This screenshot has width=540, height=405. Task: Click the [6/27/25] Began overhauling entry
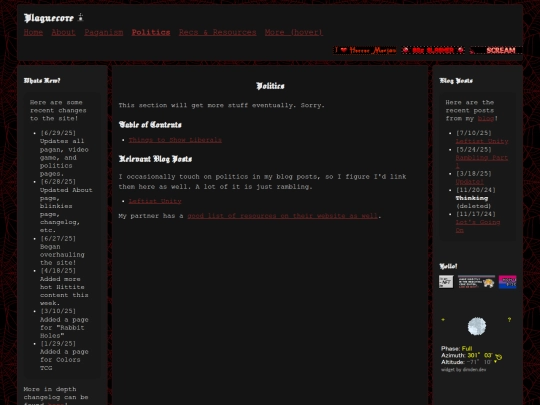(x=62, y=250)
